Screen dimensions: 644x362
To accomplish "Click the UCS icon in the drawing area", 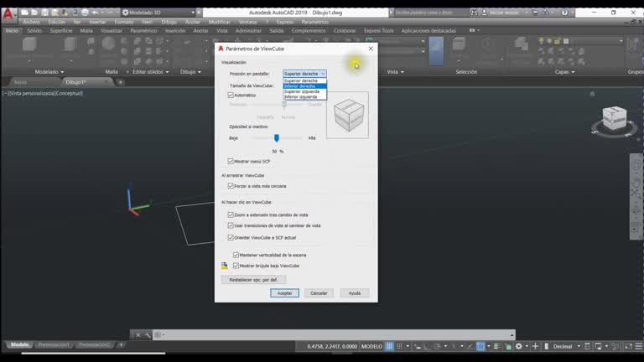I will 138,200.
